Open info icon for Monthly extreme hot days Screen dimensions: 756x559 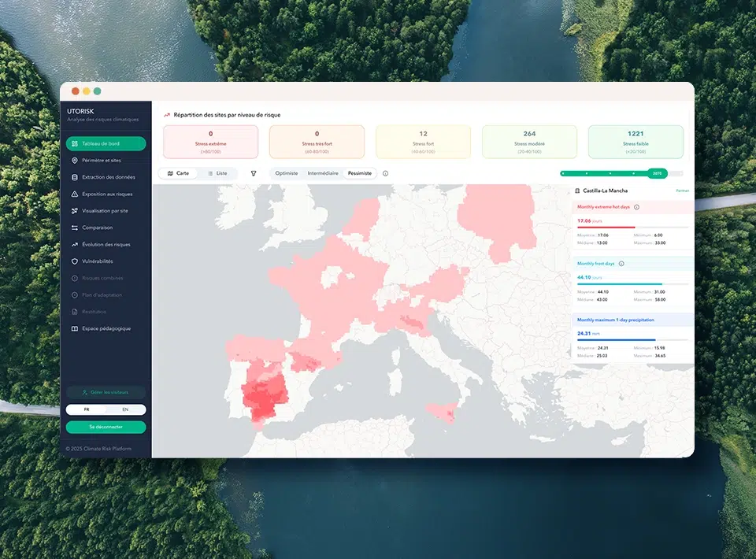(x=636, y=207)
